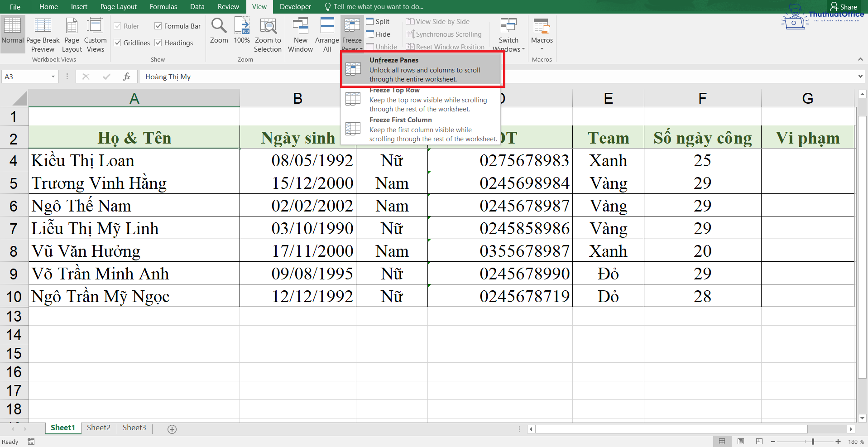
Task: Add a new sheet with the plus button
Action: pyautogui.click(x=172, y=429)
